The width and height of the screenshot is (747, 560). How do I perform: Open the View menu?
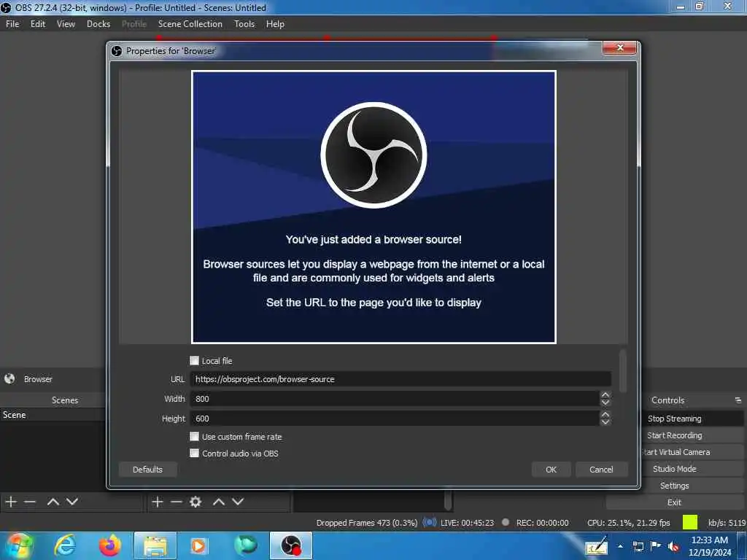[66, 24]
